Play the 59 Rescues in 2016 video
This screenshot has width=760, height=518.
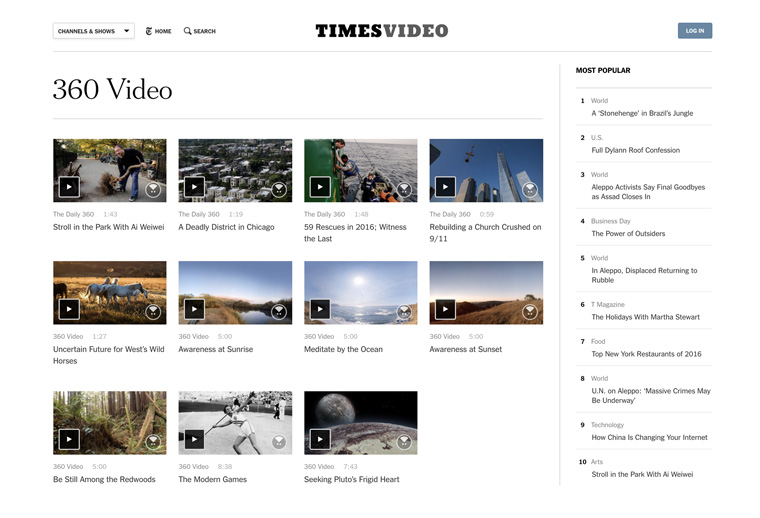click(320, 187)
